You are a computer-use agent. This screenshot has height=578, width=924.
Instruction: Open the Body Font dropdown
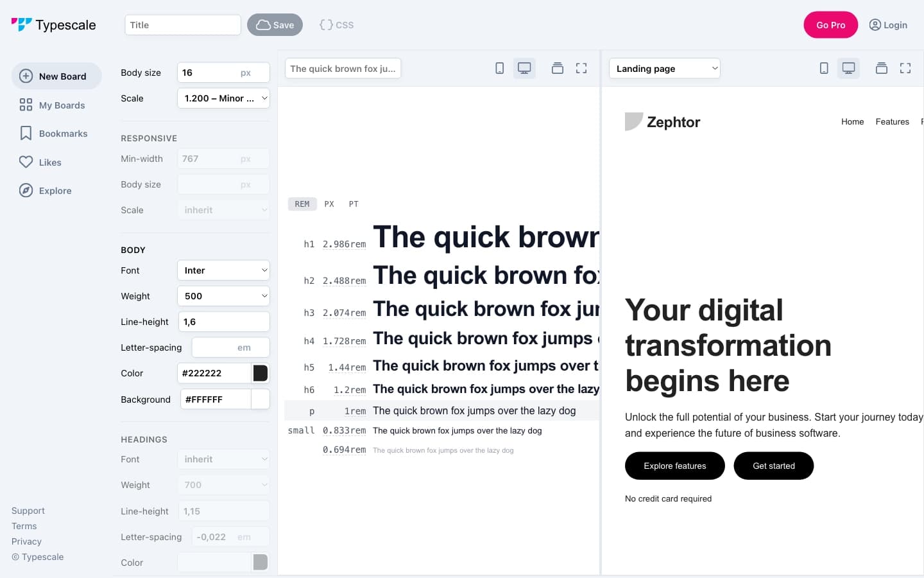point(223,270)
